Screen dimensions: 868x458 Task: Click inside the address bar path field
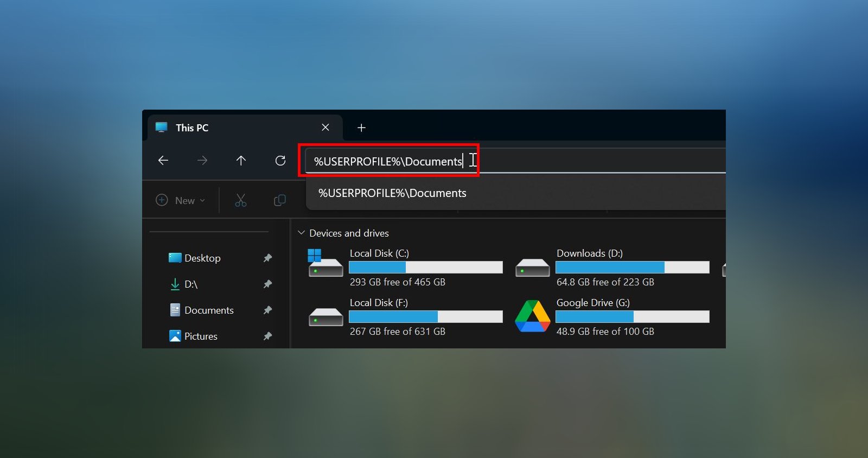pos(515,161)
